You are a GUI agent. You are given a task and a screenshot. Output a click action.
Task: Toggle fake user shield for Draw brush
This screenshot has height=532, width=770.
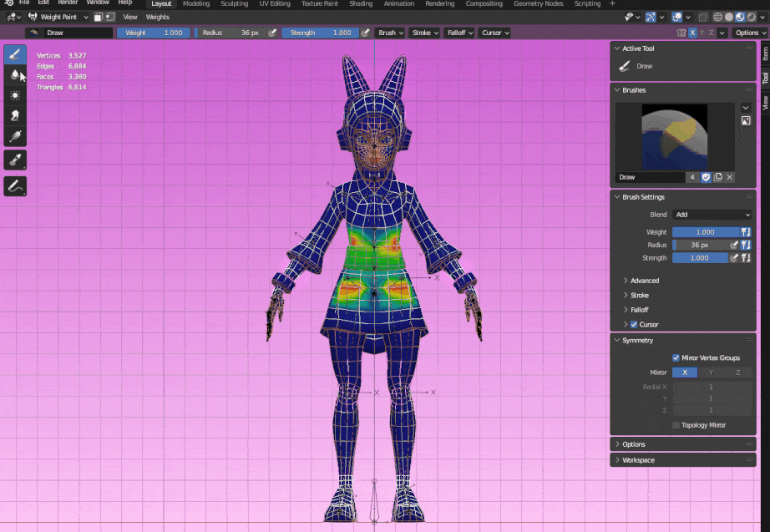(x=706, y=177)
